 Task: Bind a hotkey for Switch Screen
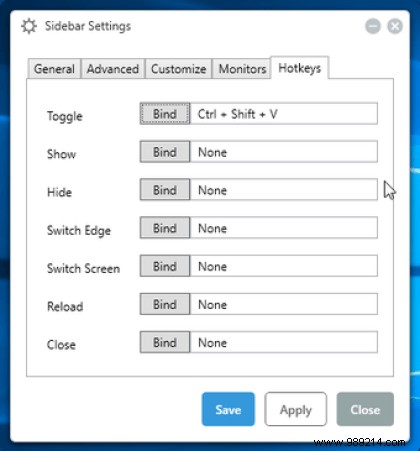165,266
